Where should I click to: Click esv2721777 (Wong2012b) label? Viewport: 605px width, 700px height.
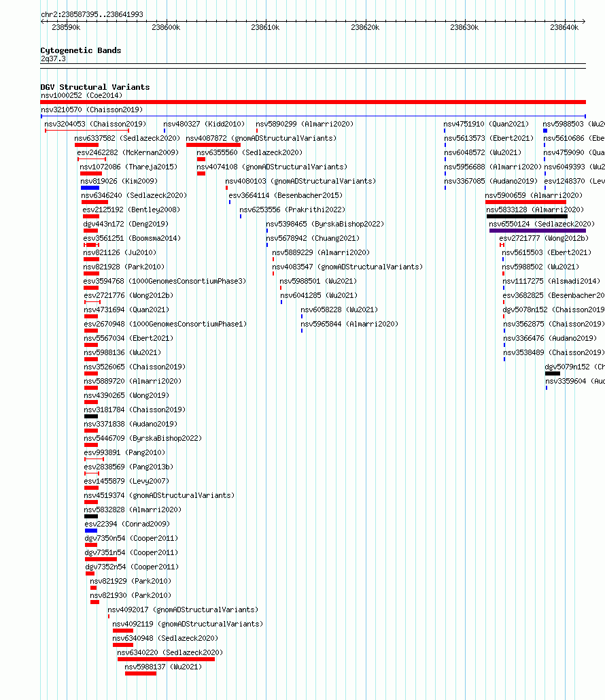[x=544, y=238]
